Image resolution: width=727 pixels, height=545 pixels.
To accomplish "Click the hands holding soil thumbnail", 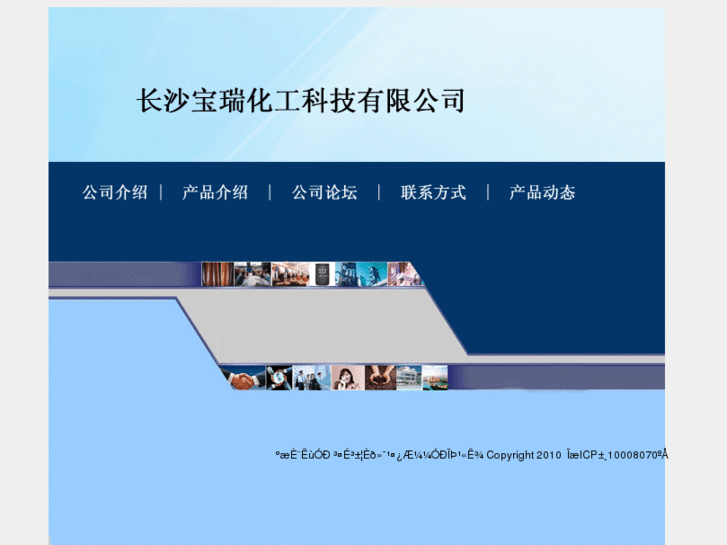I will [381, 378].
